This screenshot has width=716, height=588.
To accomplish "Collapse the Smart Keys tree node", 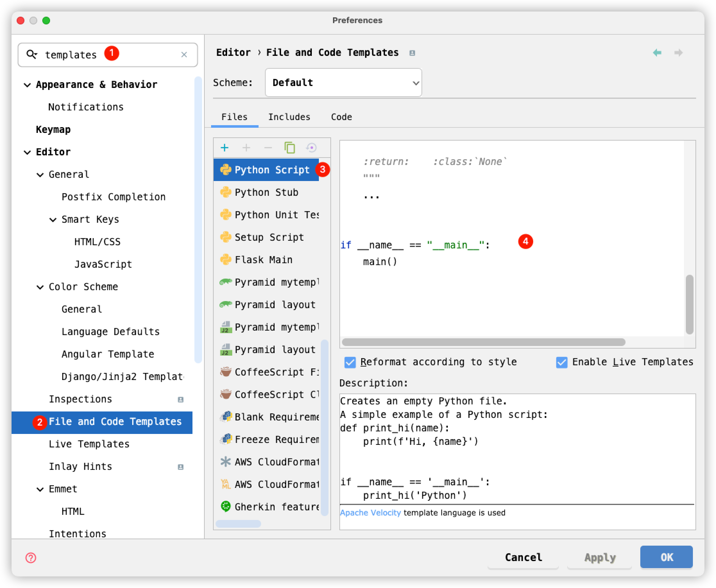I will (x=53, y=220).
